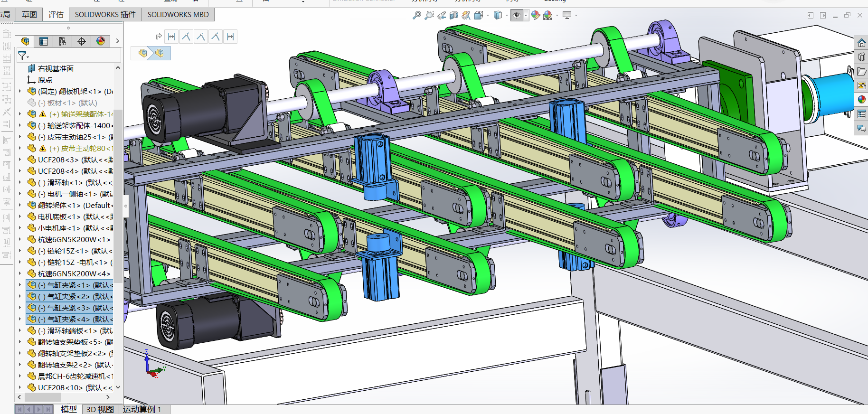Open Display Style dropdown arrow
Image resolution: width=868 pixels, height=414 pixels.
coord(507,16)
